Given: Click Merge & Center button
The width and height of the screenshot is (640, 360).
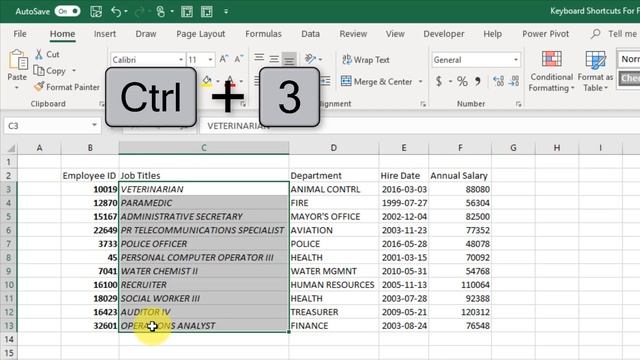Looking at the screenshot, I should click(376, 81).
